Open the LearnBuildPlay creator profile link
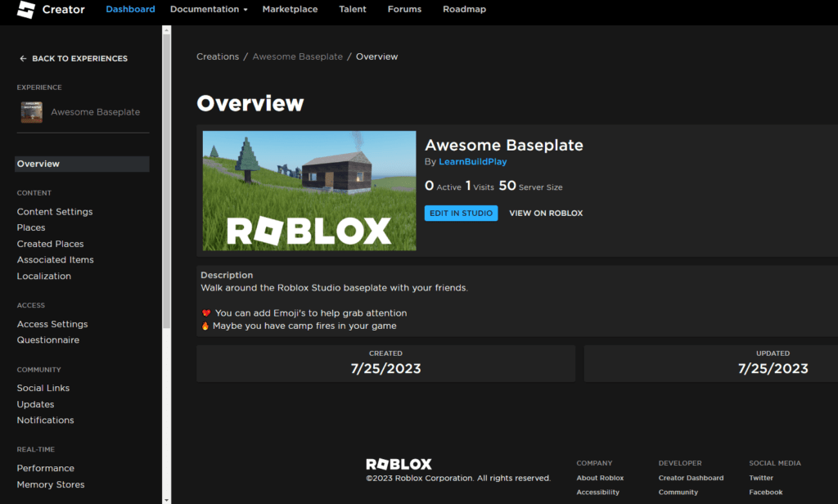The image size is (838, 504). tap(473, 161)
